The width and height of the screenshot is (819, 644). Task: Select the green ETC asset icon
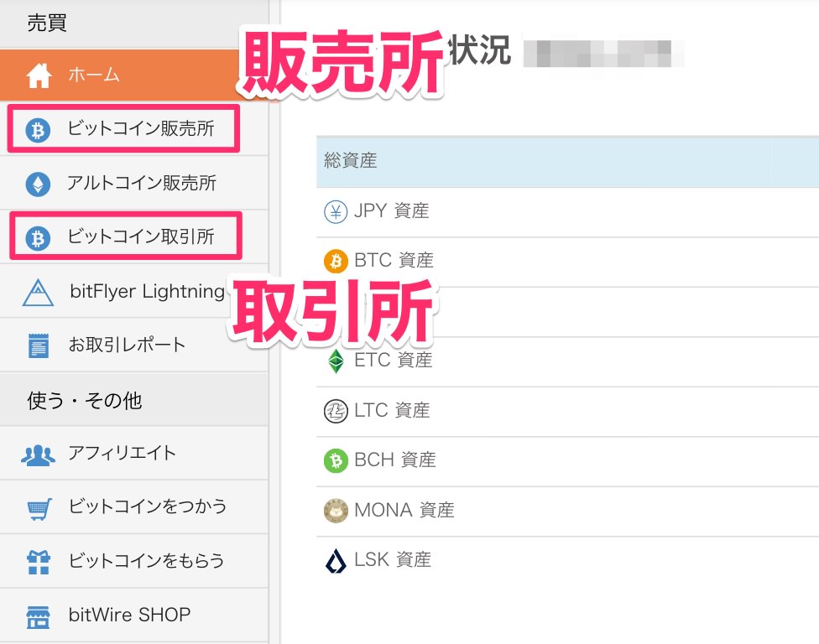(x=336, y=361)
